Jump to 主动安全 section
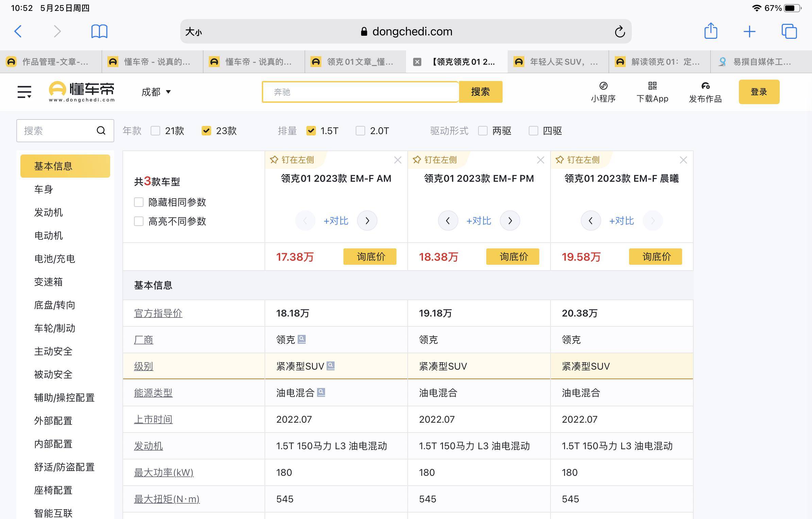The image size is (812, 519). (53, 351)
